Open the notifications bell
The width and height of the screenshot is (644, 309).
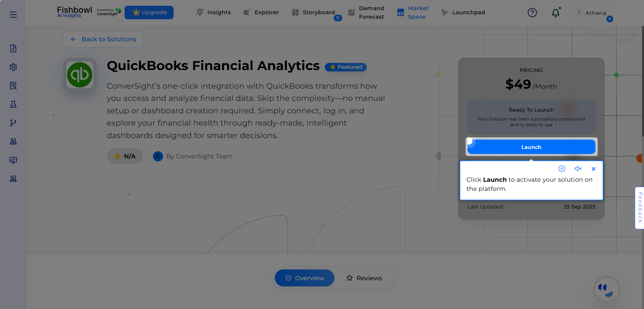(x=555, y=13)
